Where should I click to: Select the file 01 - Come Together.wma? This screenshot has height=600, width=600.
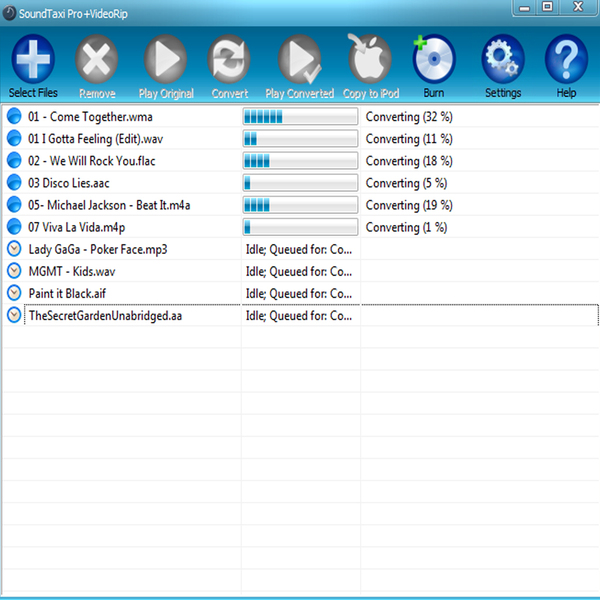(x=90, y=117)
